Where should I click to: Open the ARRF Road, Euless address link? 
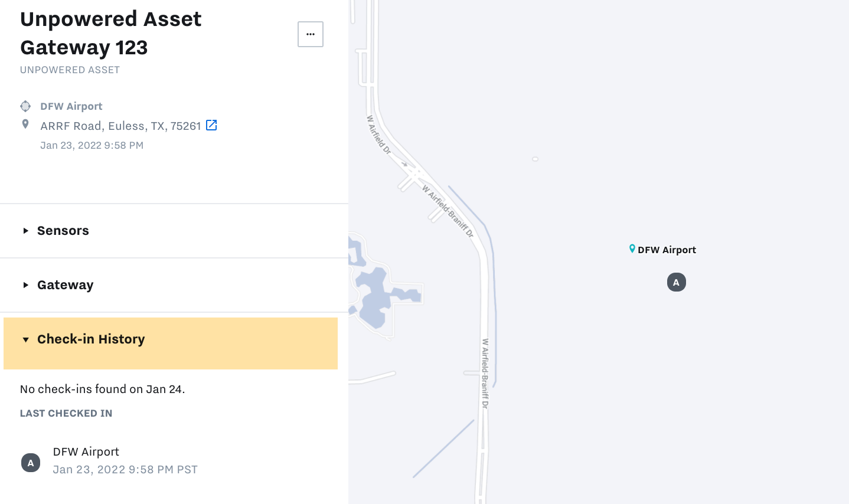[120, 126]
